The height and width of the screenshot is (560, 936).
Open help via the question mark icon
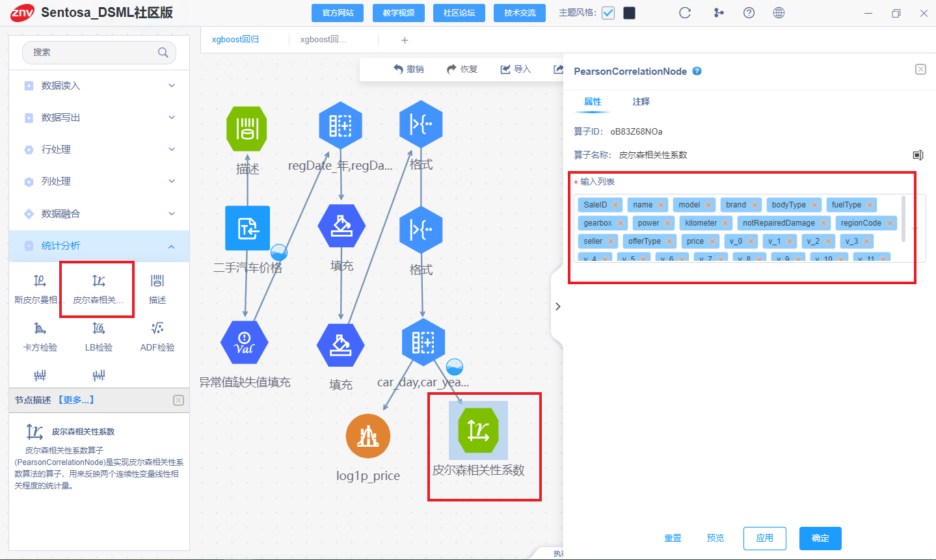749,13
